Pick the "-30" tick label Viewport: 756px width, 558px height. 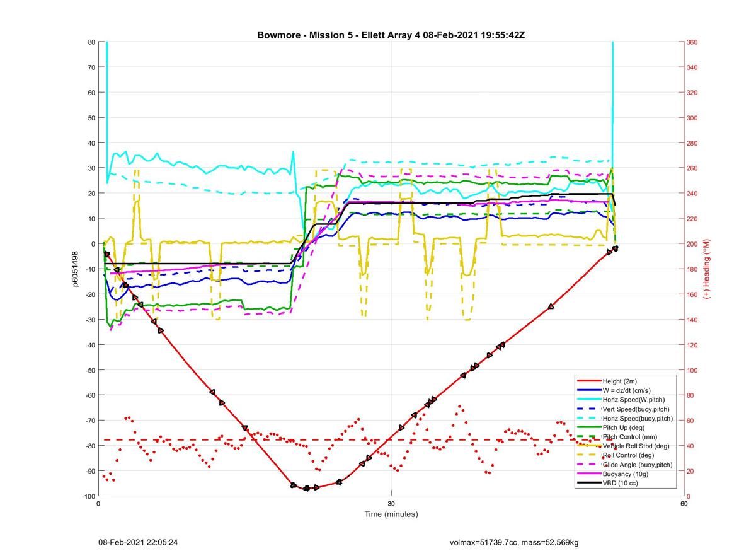(89, 320)
